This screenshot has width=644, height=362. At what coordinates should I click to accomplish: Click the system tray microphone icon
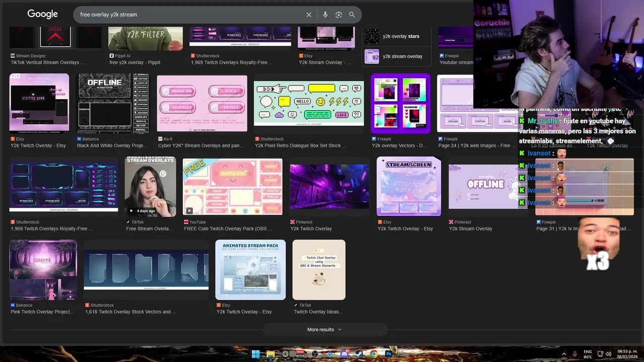point(575,354)
